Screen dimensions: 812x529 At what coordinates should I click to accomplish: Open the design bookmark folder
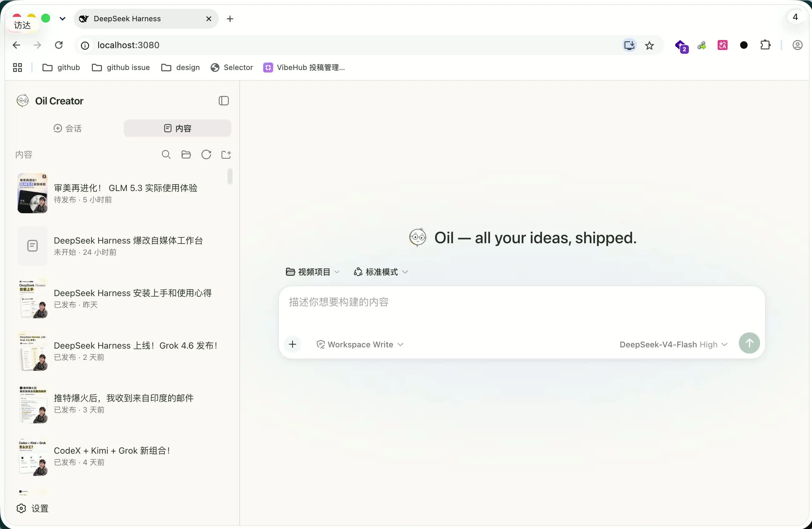(x=180, y=68)
